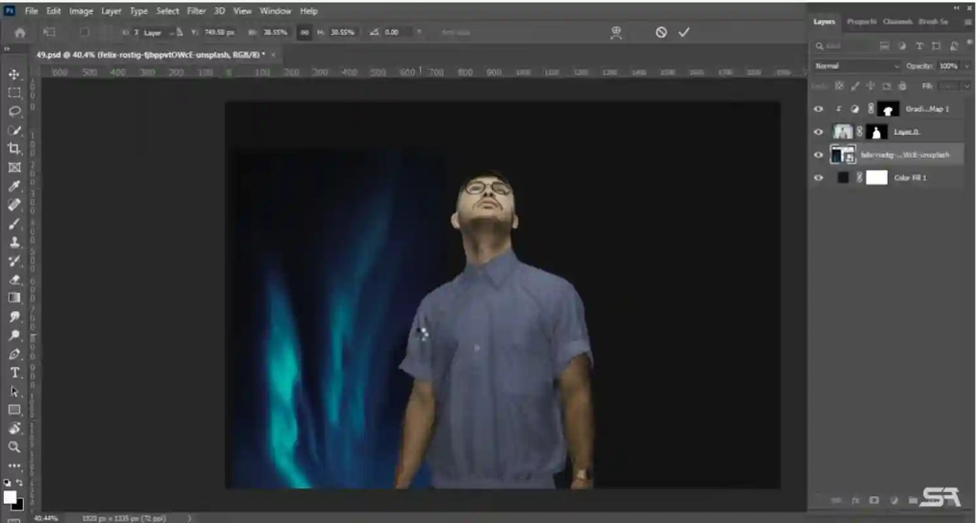
Task: Open the Layers panel hamburger menu
Action: coord(968,22)
